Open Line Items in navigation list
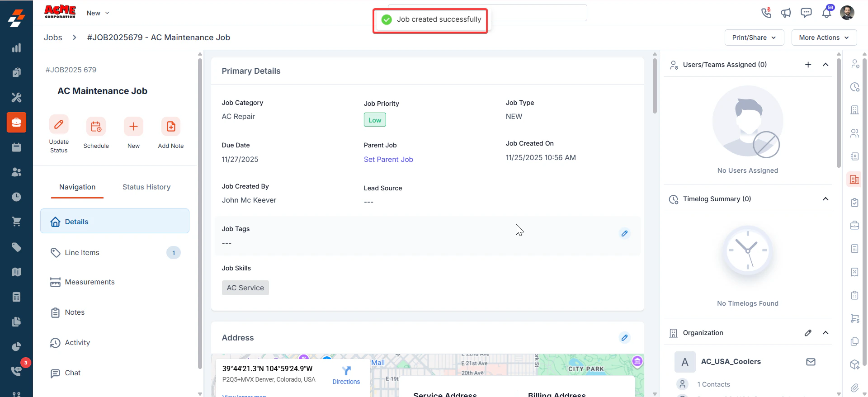 [115, 253]
